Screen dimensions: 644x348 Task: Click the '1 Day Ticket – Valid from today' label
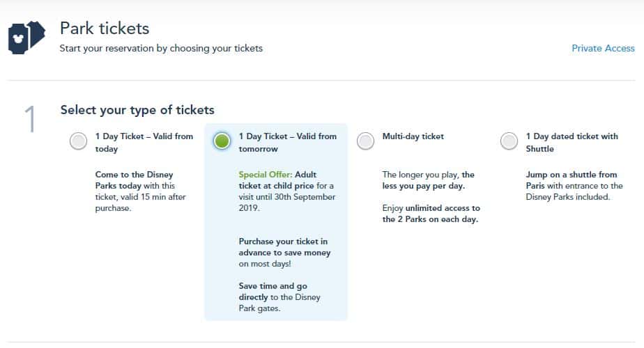point(144,143)
